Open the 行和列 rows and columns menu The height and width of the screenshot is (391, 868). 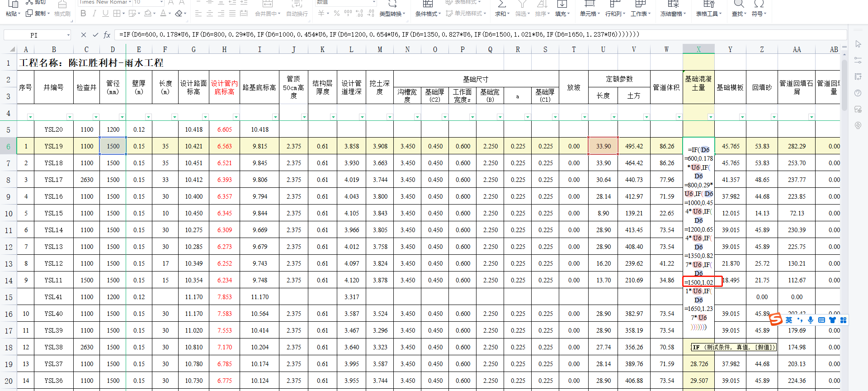tap(615, 14)
